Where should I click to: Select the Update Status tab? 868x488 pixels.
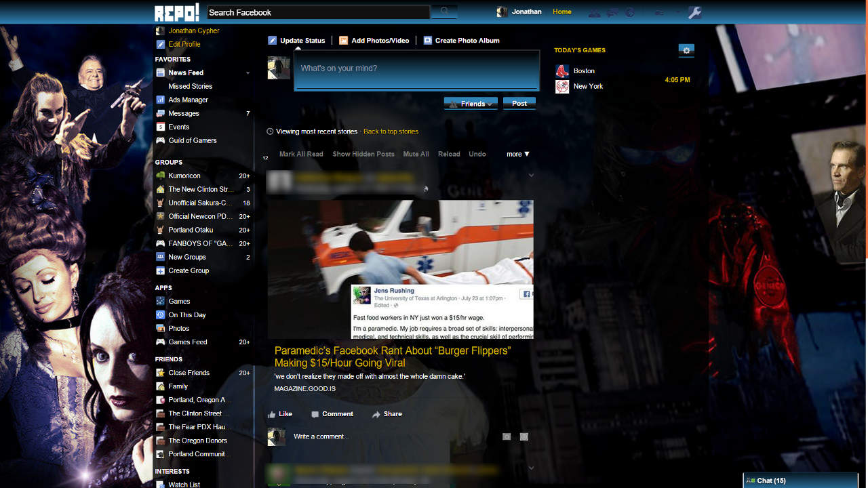(x=296, y=41)
